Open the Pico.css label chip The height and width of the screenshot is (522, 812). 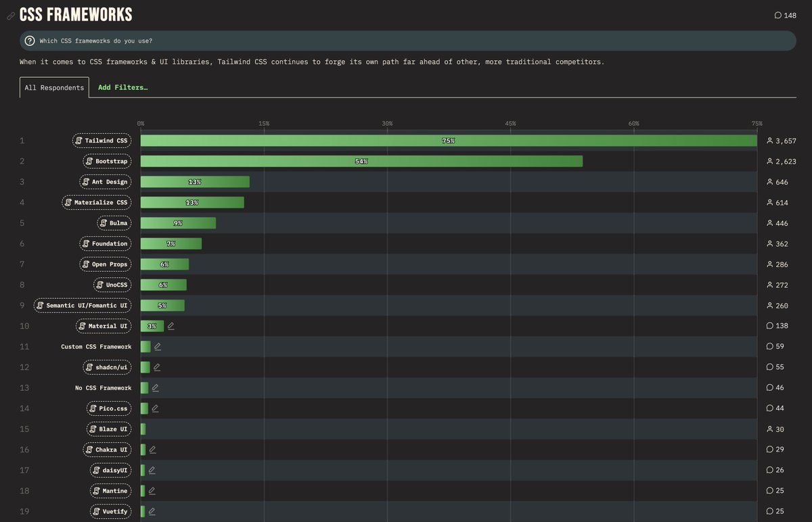(108, 408)
